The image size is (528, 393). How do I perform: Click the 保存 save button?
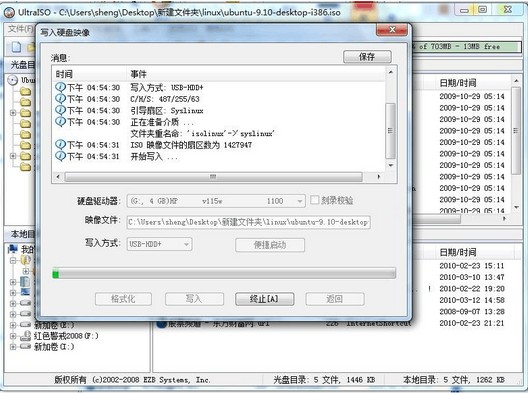pos(367,57)
